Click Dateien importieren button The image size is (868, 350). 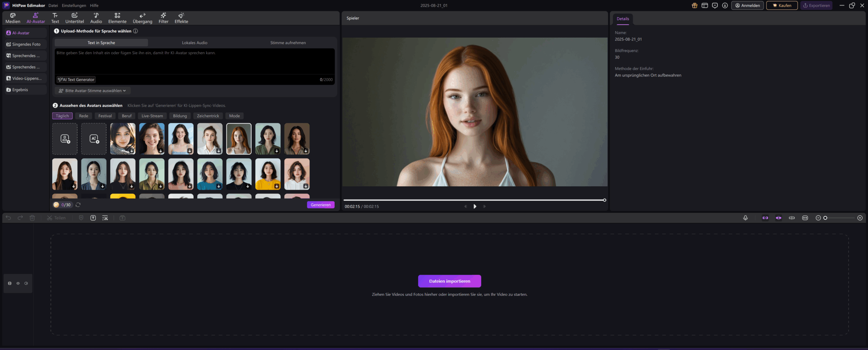[x=450, y=281]
